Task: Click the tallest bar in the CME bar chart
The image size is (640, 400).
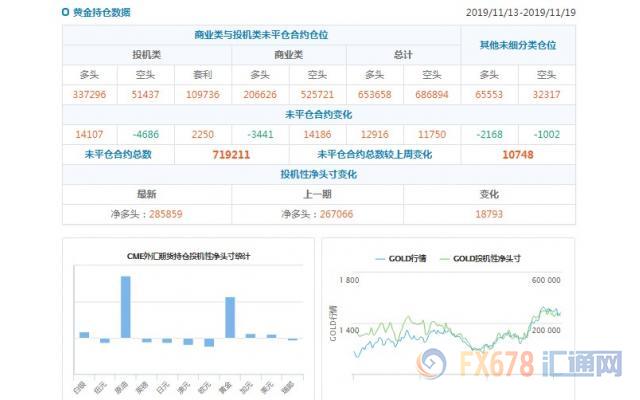Action: pyautogui.click(x=126, y=307)
